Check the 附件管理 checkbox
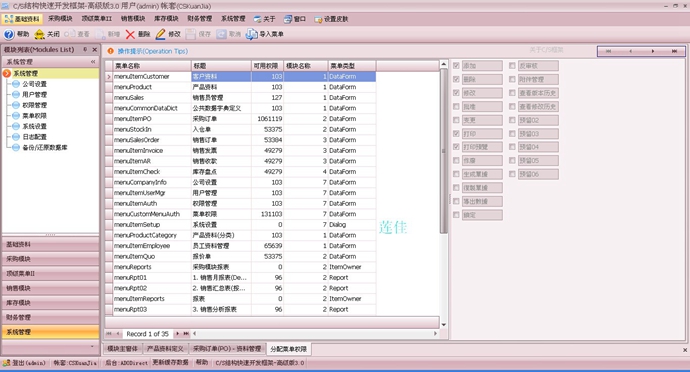Image resolution: width=690 pixels, height=372 pixels. click(x=512, y=79)
